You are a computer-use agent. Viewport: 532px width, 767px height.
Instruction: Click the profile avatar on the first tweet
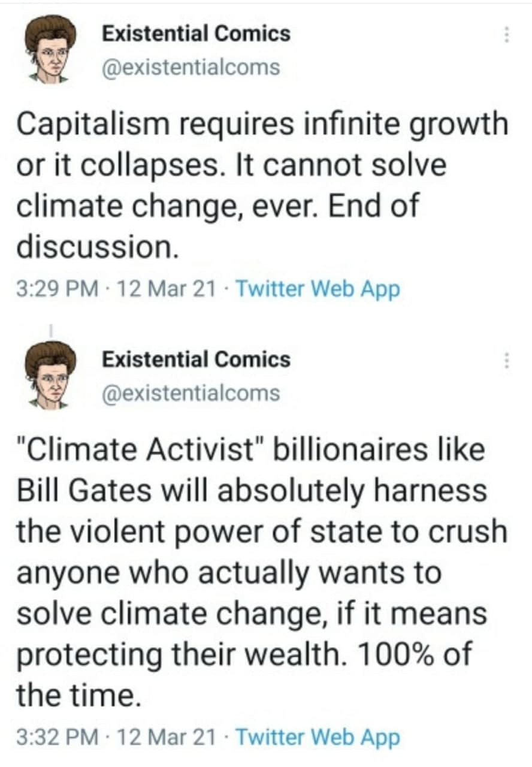click(x=51, y=49)
